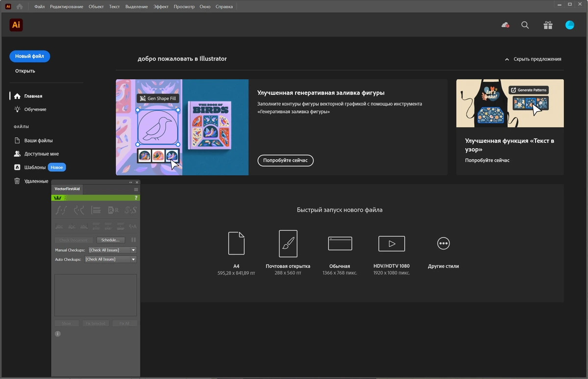Image resolution: width=588 pixels, height=379 pixels.
Task: Click the S·S icon in VectorFirstAid
Action: (130, 210)
